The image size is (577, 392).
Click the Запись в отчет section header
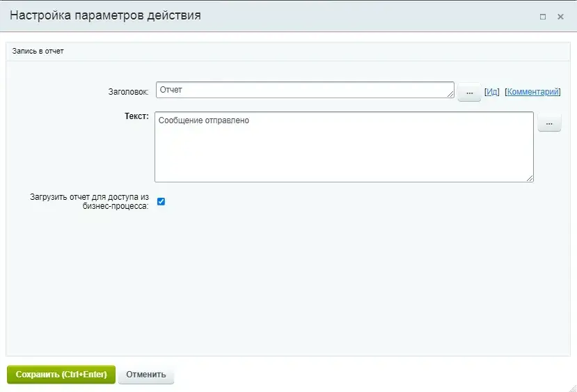pos(38,51)
